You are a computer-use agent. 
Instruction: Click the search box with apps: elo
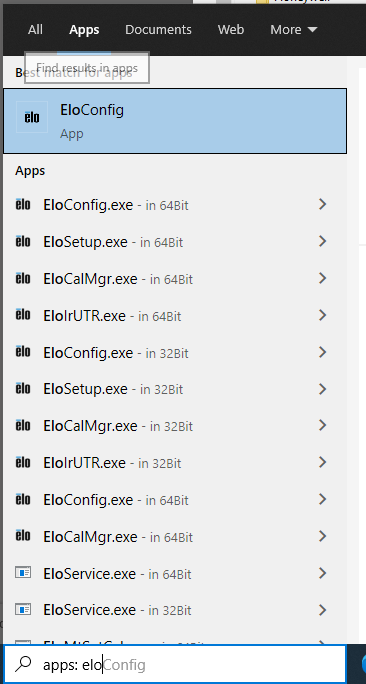click(175, 665)
